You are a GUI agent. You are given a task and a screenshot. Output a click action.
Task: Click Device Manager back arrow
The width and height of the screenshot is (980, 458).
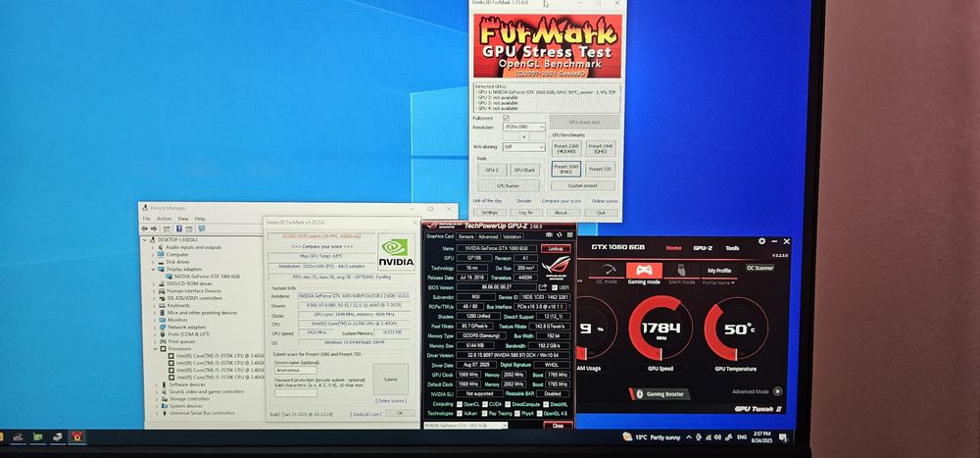pyautogui.click(x=144, y=229)
